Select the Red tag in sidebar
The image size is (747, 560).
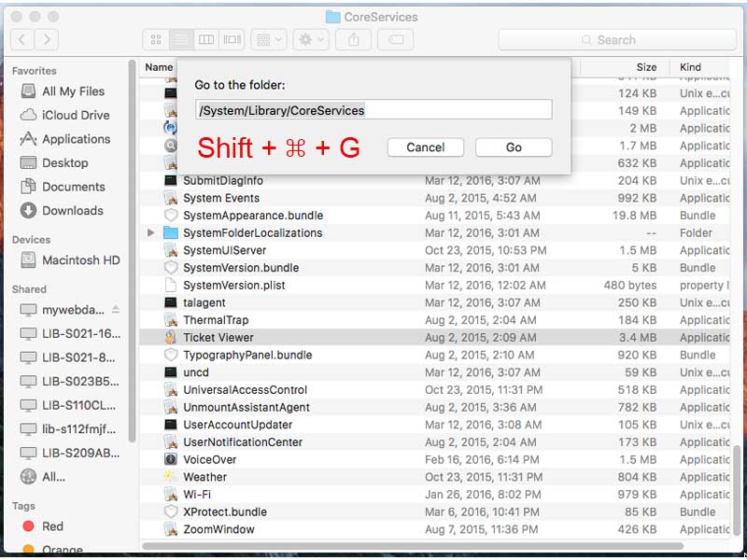43,526
